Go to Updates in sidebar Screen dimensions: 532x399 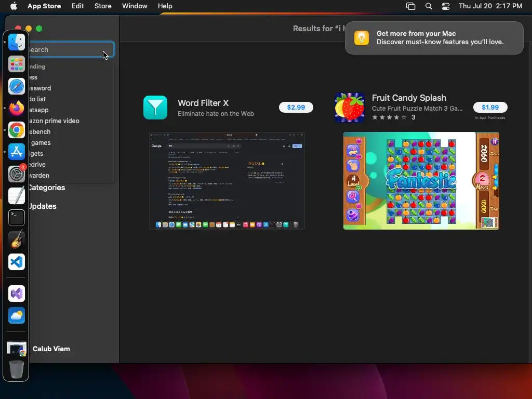pyautogui.click(x=43, y=206)
